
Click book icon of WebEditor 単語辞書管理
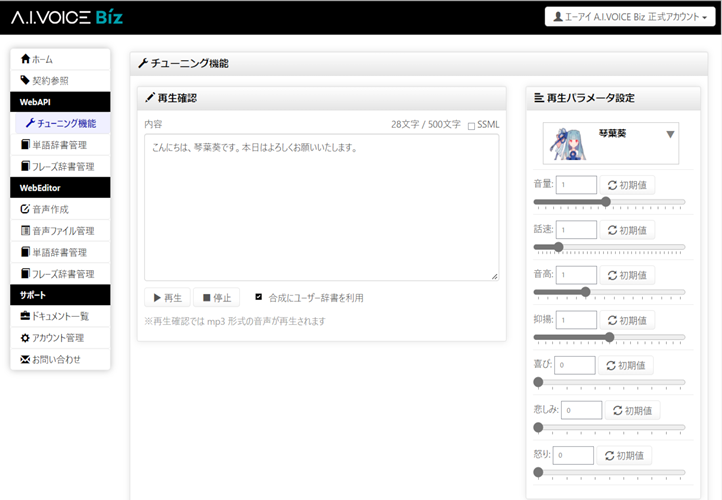pyautogui.click(x=25, y=251)
